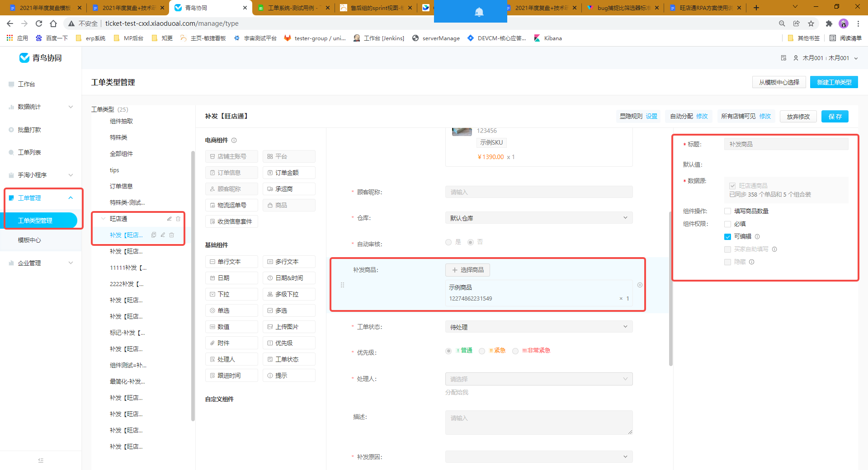Check the 填写商品数量 checkbox
The image size is (868, 470).
click(x=727, y=211)
